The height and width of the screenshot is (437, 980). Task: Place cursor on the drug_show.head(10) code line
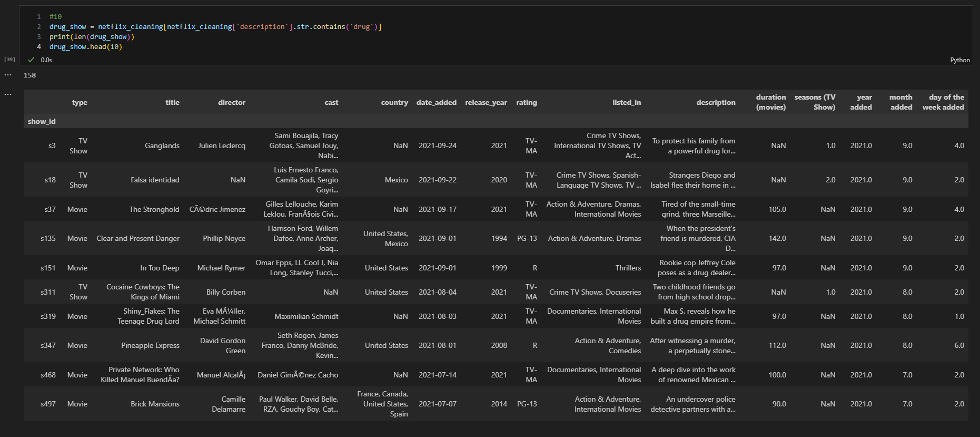(86, 47)
